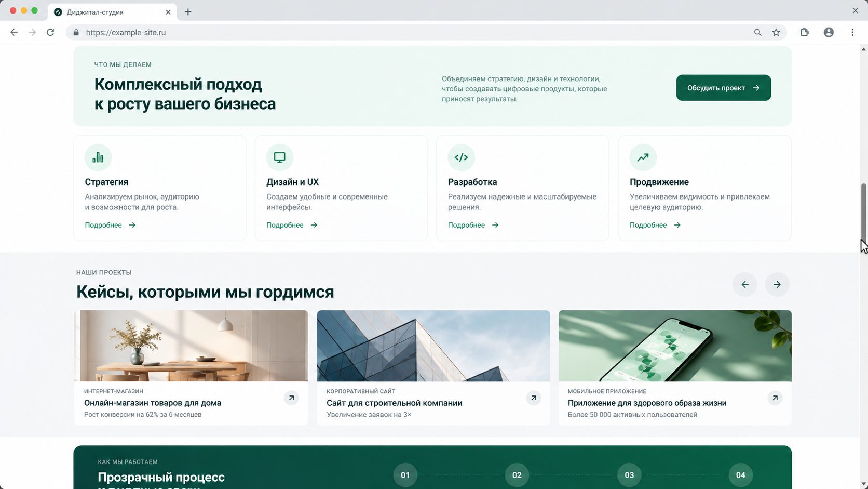Click the Онлайн-магазин товаров для дома title
This screenshot has width=868, height=489.
[x=153, y=403]
